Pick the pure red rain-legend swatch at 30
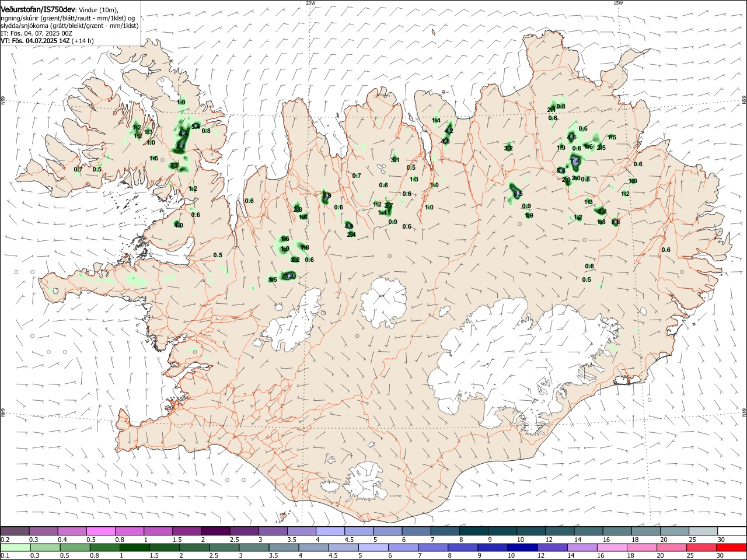 tap(731, 548)
